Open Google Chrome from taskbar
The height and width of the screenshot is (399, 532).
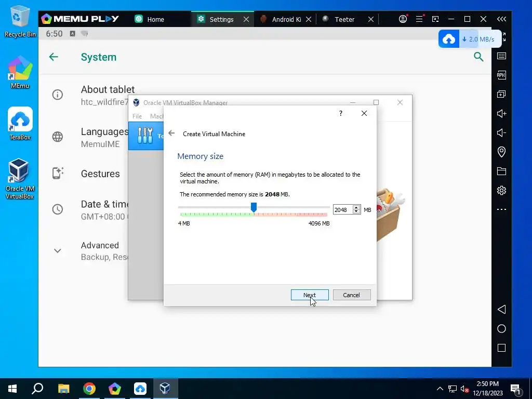(x=89, y=389)
